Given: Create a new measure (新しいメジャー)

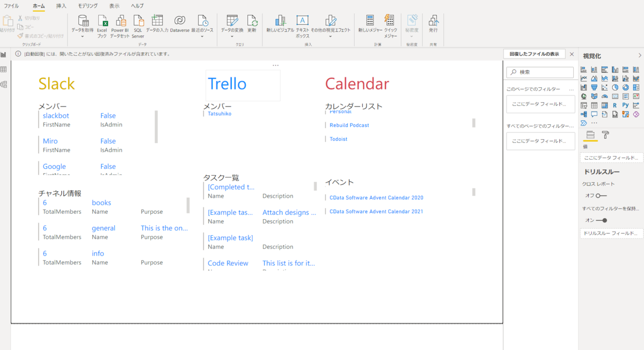Looking at the screenshot, I should point(370,24).
